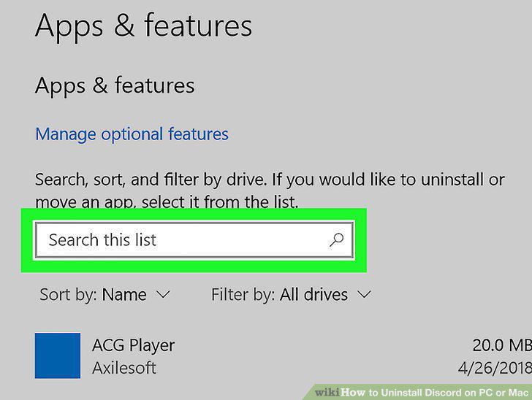Click the chevron next to Sort by Name
Viewport: 532px width, 400px height.
coord(163,293)
